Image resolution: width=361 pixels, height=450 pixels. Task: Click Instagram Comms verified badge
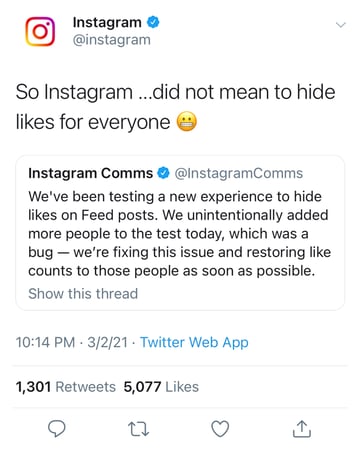pyautogui.click(x=163, y=173)
